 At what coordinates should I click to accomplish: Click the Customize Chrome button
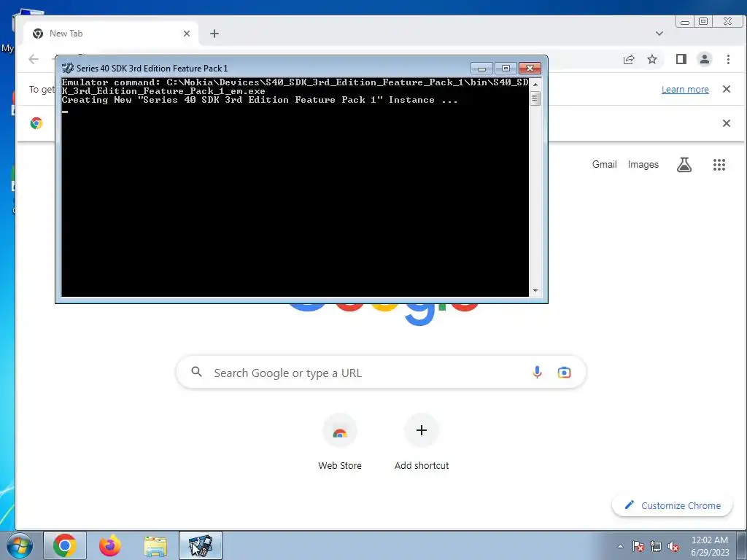click(x=672, y=505)
